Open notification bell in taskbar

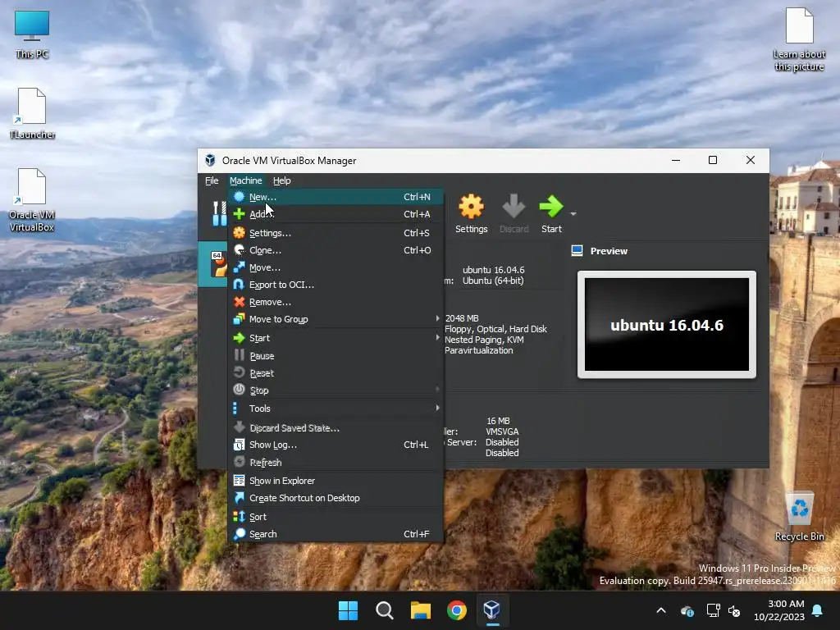click(818, 610)
